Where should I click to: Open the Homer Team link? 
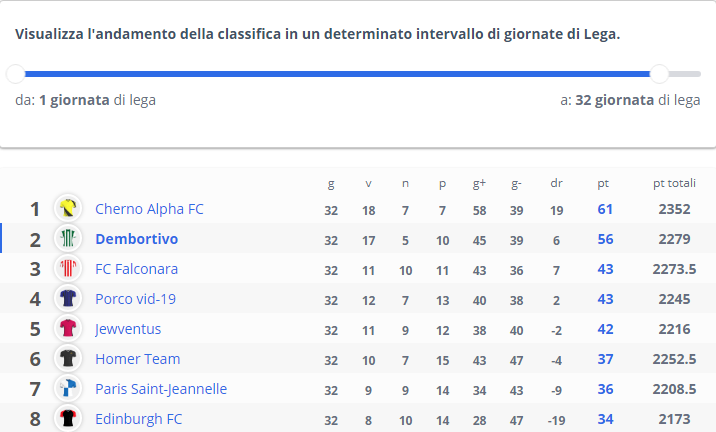[x=137, y=359]
